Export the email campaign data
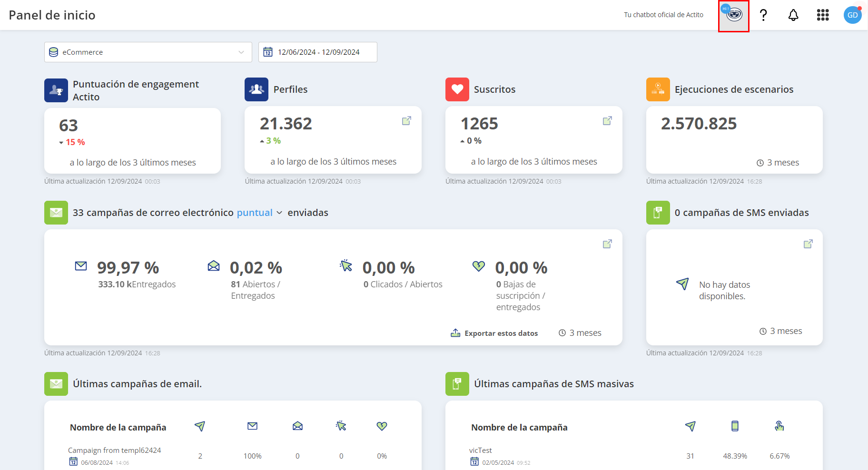 pos(494,333)
